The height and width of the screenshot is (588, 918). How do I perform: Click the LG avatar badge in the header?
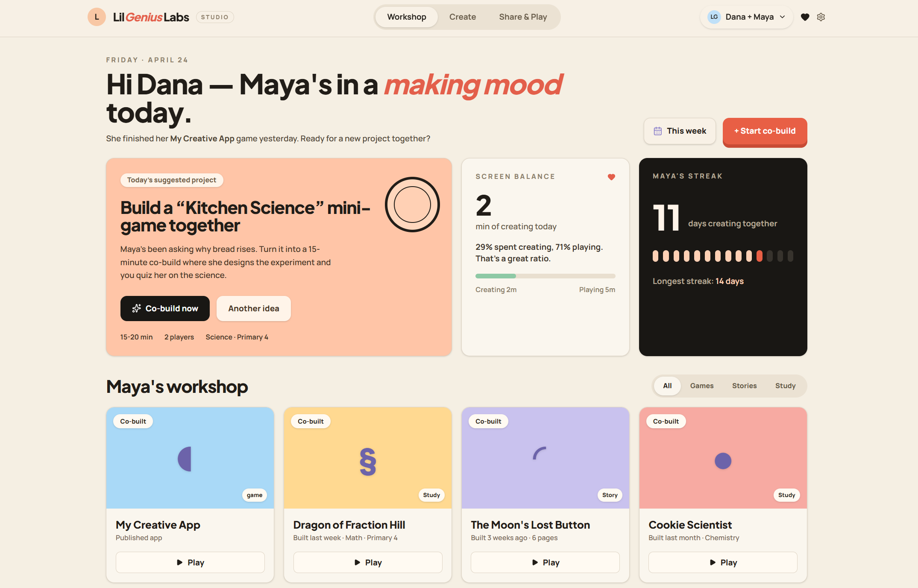pyautogui.click(x=714, y=17)
